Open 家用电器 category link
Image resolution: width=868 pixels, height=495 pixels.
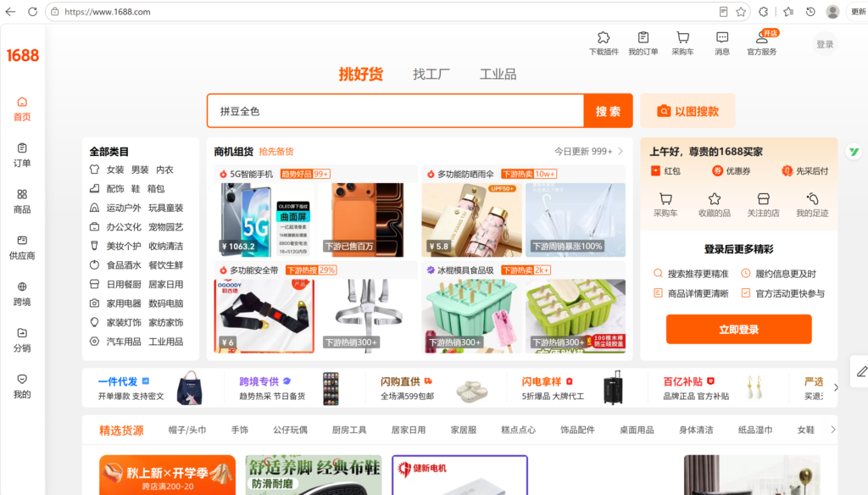coord(124,303)
